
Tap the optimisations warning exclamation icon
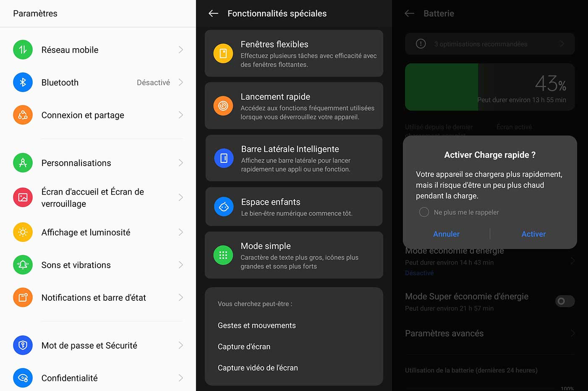(421, 44)
